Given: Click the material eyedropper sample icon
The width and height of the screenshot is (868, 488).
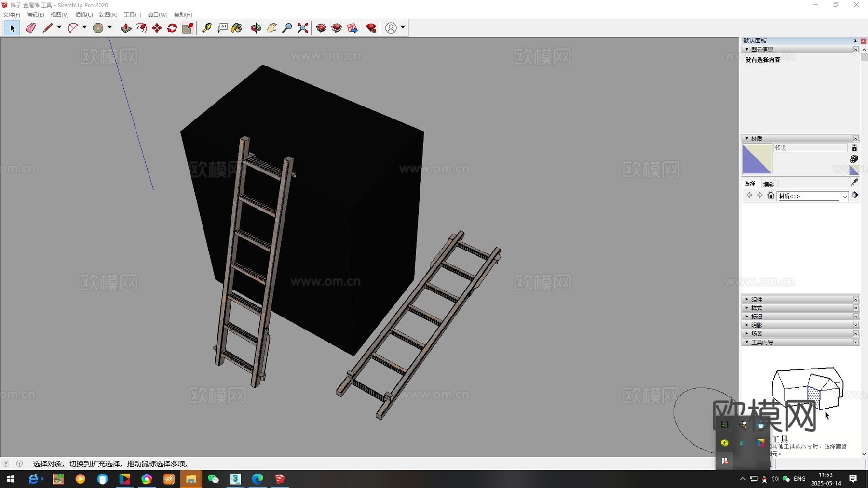Looking at the screenshot, I should [x=854, y=182].
